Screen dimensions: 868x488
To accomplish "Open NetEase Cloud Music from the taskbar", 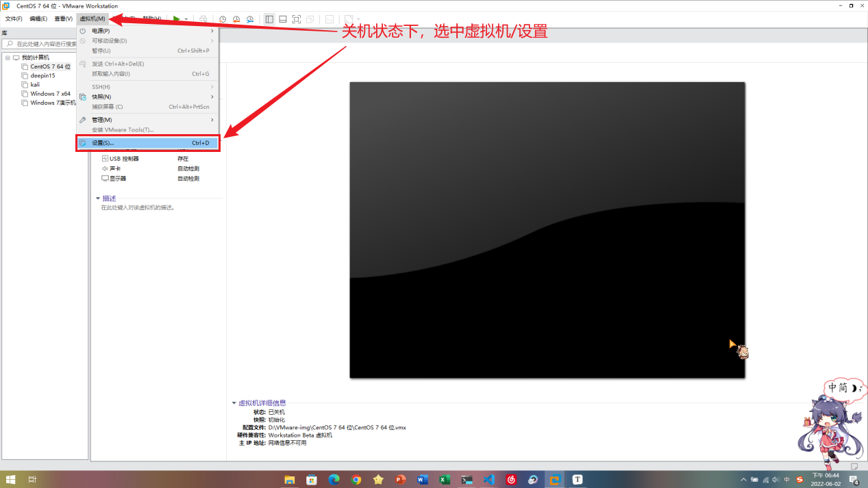I will pos(511,480).
